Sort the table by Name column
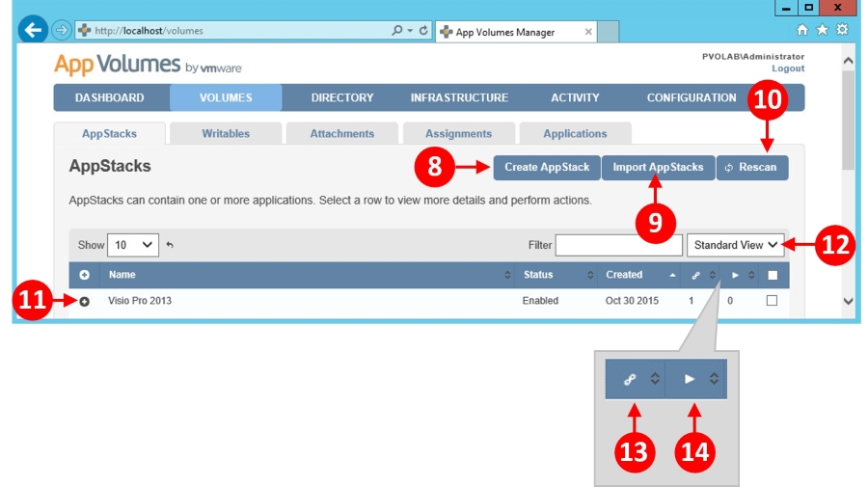The image size is (868, 487). pyautogui.click(x=308, y=275)
